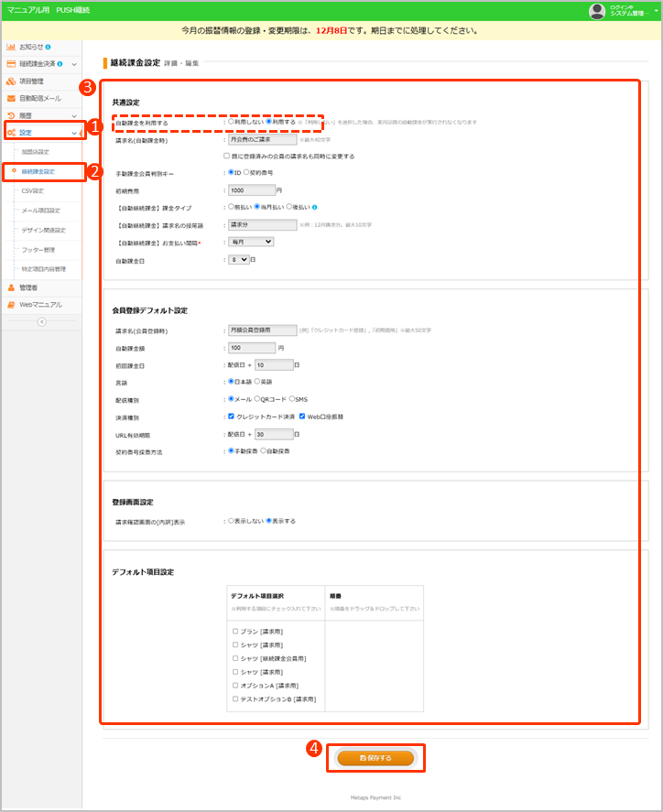The width and height of the screenshot is (663, 812).
Task: Uncheck the クレジットカード決済 checkbox
Action: point(231,417)
